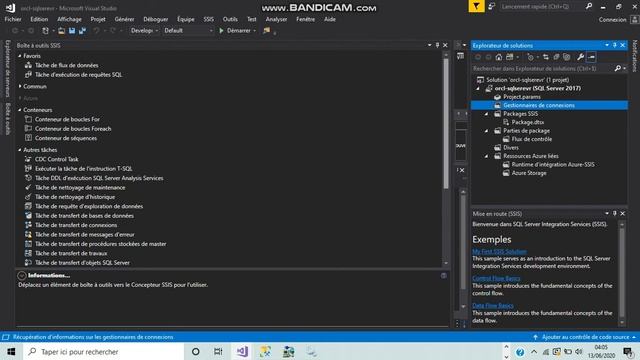Click the Show All Files icon in Solution Explorer
Viewport: 640px width, 360px height.
pyautogui.click(x=567, y=57)
